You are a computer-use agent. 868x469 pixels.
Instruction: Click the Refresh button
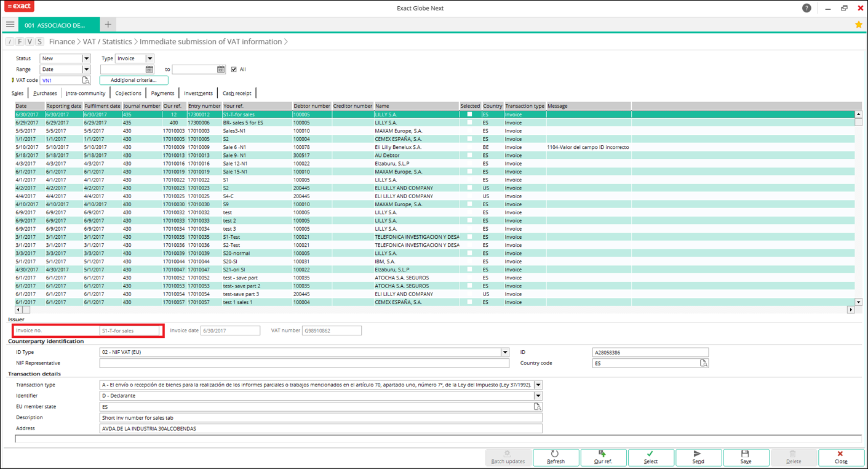point(555,457)
